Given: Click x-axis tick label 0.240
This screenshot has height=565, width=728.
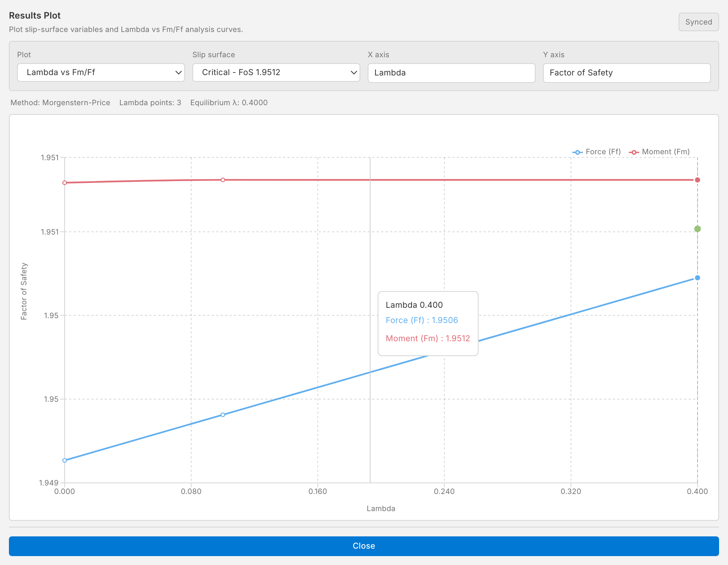Looking at the screenshot, I should tap(444, 491).
